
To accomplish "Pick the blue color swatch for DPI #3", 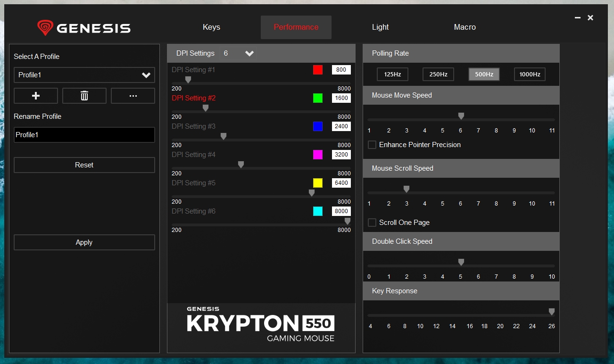I will 318,126.
